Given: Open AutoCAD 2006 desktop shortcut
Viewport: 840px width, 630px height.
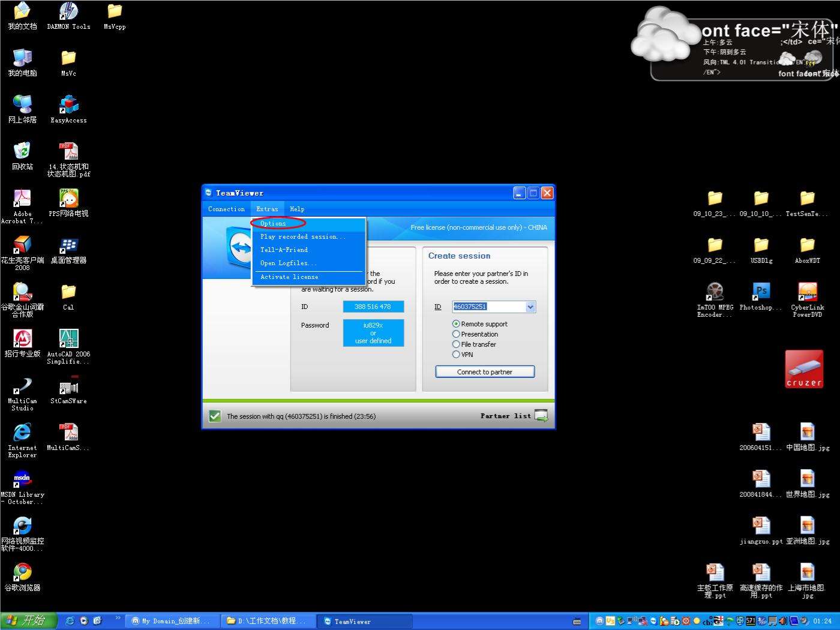Looking at the screenshot, I should coord(68,340).
